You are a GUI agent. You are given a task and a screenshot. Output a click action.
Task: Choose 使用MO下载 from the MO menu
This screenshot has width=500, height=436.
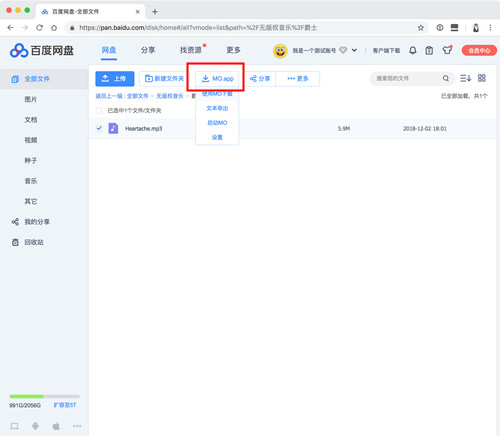tap(217, 94)
